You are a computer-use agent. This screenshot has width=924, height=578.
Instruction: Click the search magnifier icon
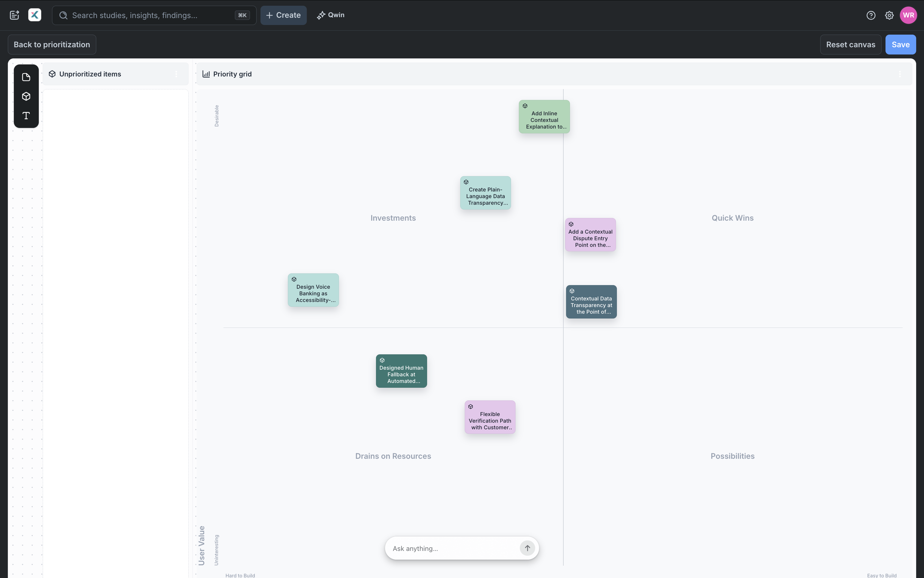click(63, 15)
